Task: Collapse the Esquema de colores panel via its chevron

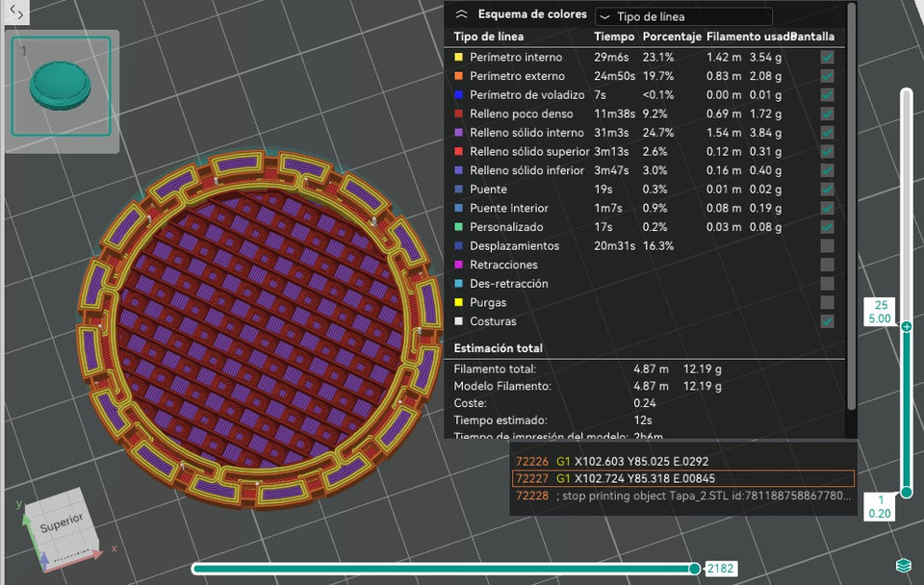Action: point(463,14)
